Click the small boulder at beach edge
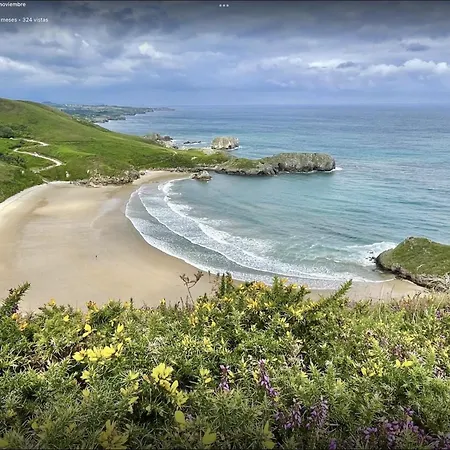 pyautogui.click(x=202, y=176)
